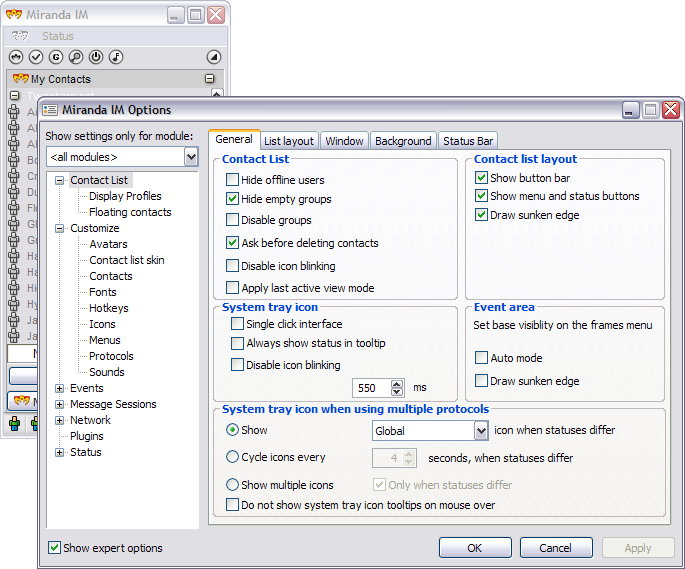Uncheck Hide empty groups
The image size is (685, 569).
pyautogui.click(x=232, y=199)
